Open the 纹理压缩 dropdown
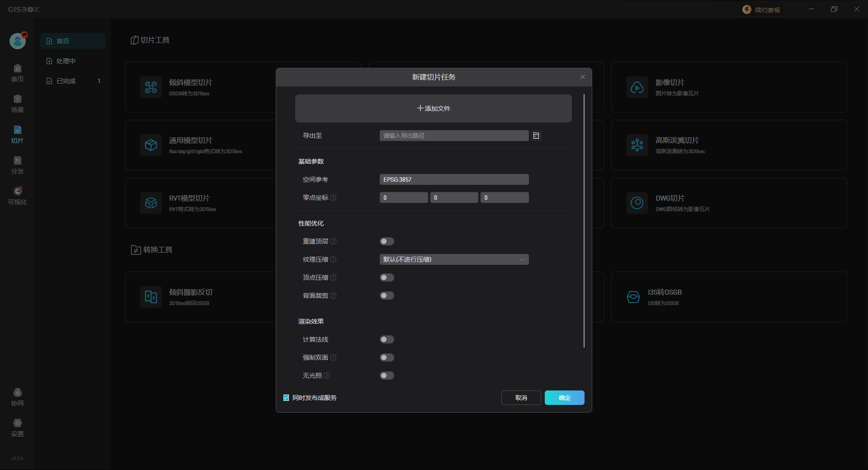Image resolution: width=868 pixels, height=470 pixels. [x=454, y=259]
